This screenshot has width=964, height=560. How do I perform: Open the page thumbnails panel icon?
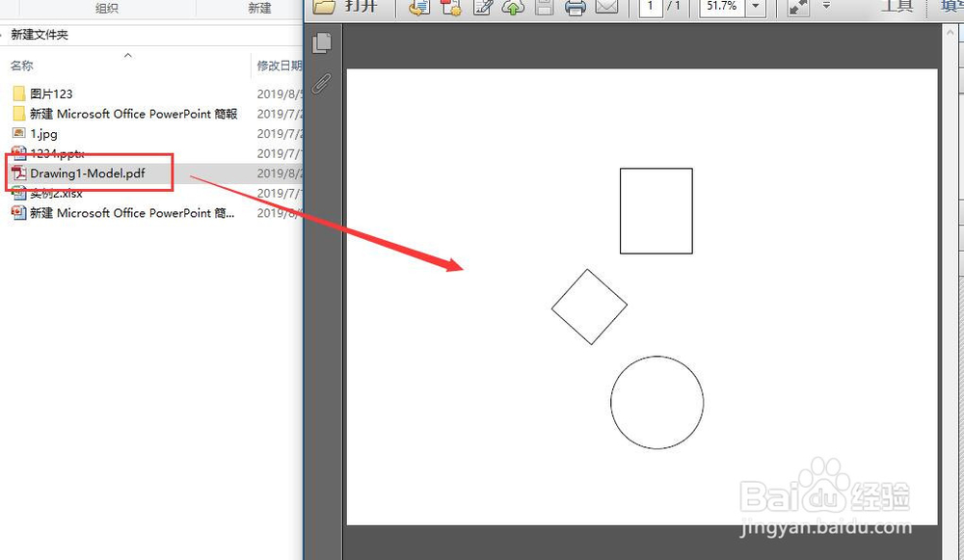(322, 43)
